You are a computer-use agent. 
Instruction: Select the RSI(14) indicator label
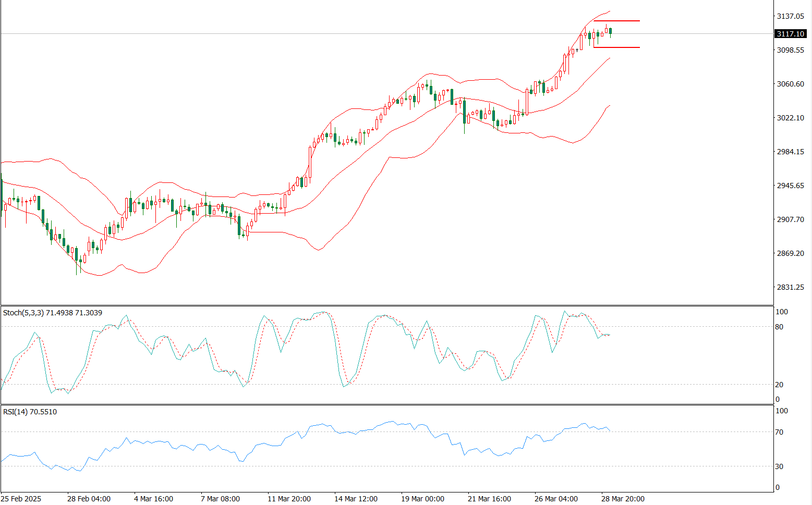click(30, 412)
